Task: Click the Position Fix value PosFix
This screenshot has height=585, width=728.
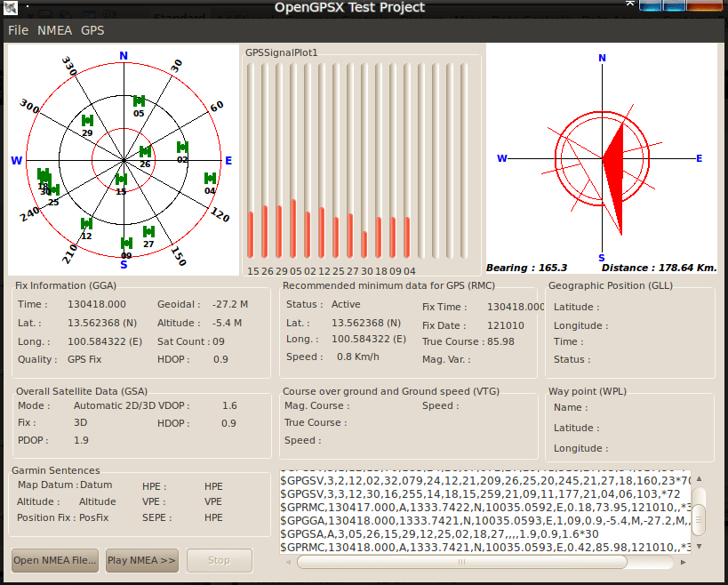Action: 94,517
